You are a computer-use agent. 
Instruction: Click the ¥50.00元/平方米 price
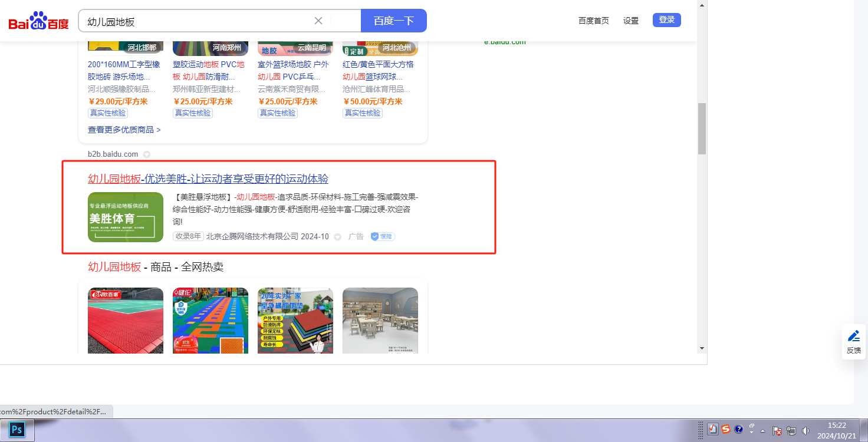click(x=373, y=101)
